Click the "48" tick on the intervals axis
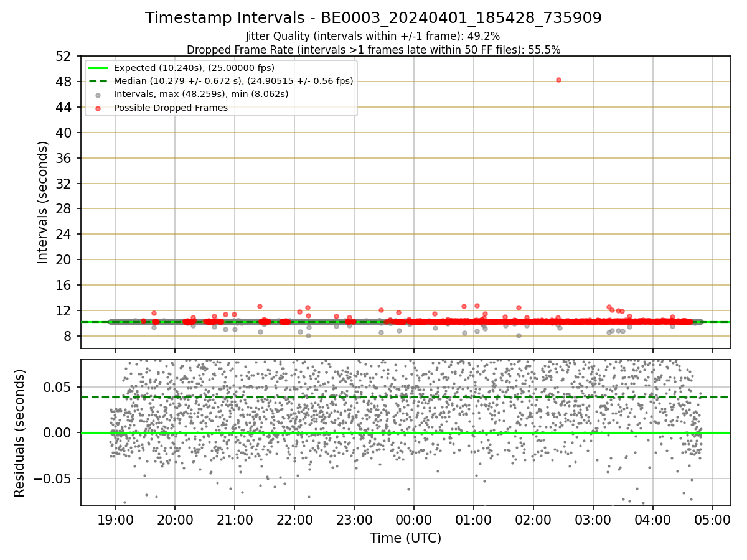The image size is (747, 560). coord(65,82)
